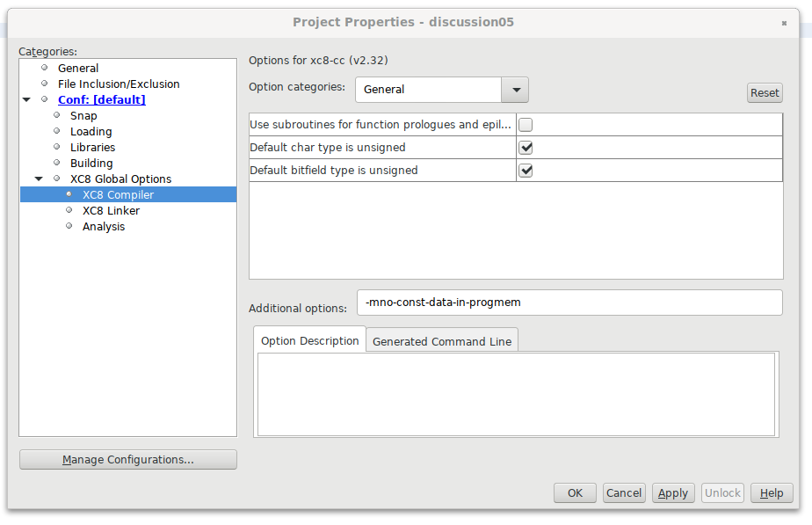Image resolution: width=812 pixels, height=525 pixels.
Task: Click the bullet icon beside Libraries
Action: [56, 147]
